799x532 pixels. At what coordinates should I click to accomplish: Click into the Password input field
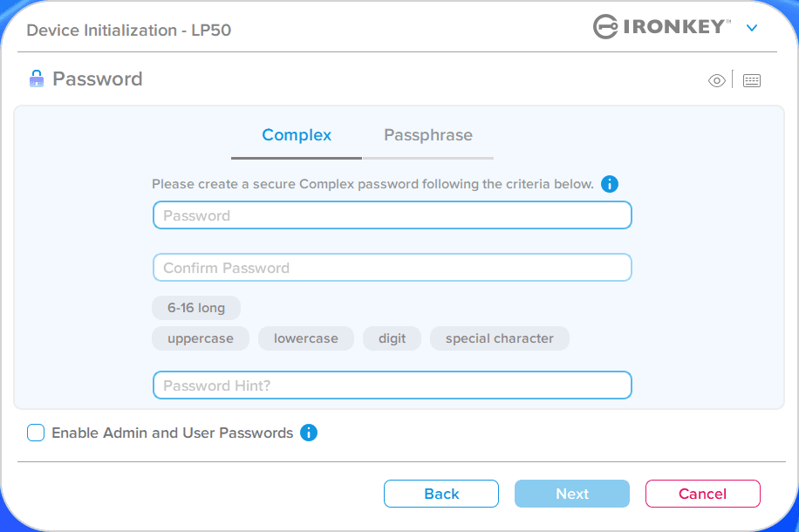pos(392,215)
